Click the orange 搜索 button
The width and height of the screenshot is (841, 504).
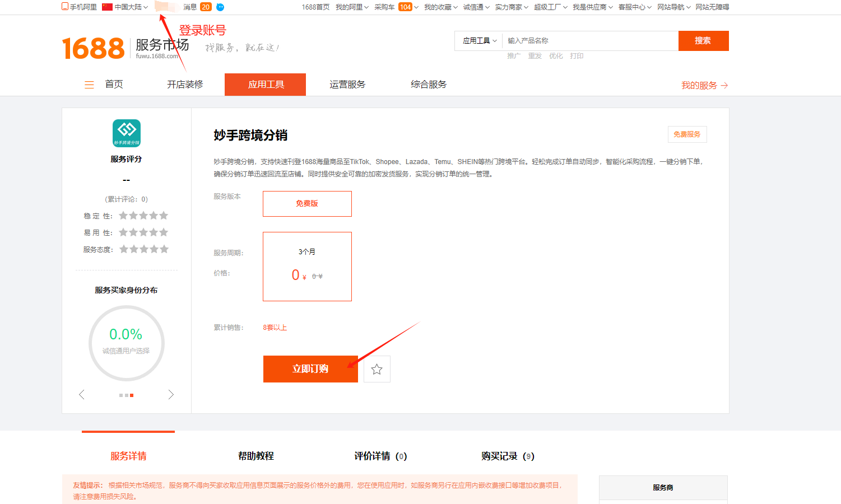point(703,41)
